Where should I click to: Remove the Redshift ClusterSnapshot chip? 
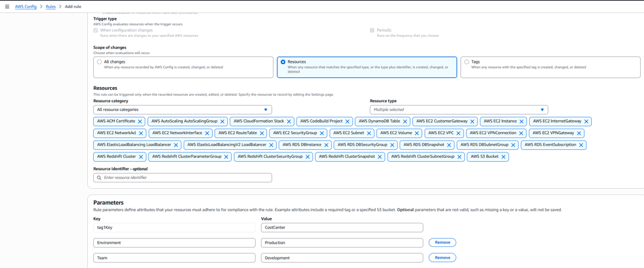coord(380,157)
